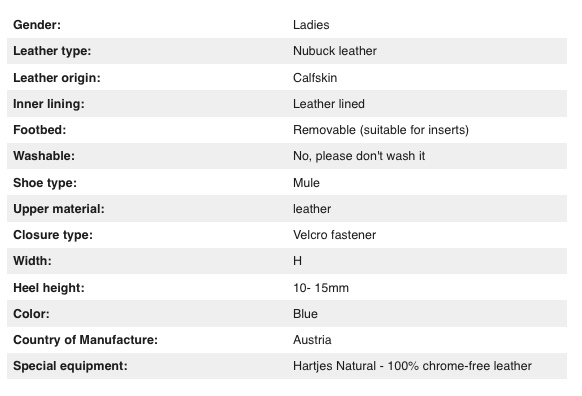
Task: Click the Width value H
Action: (297, 261)
